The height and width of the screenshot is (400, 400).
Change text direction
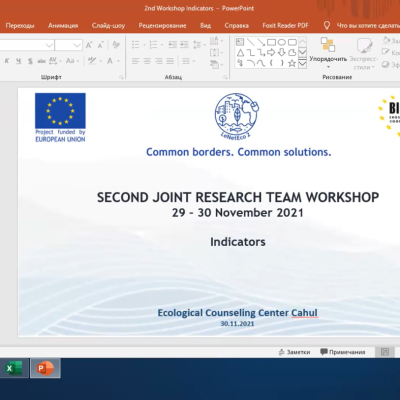[216, 41]
